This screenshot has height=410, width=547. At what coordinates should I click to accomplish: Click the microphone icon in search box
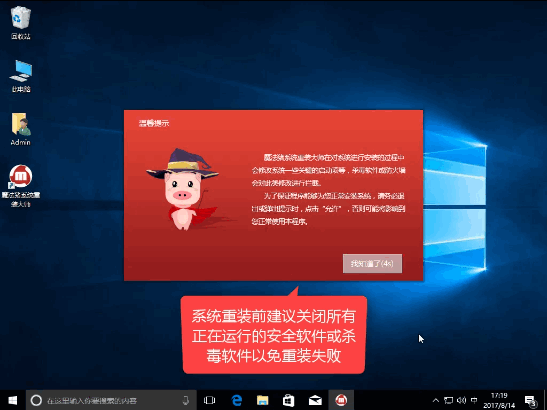tap(186, 400)
